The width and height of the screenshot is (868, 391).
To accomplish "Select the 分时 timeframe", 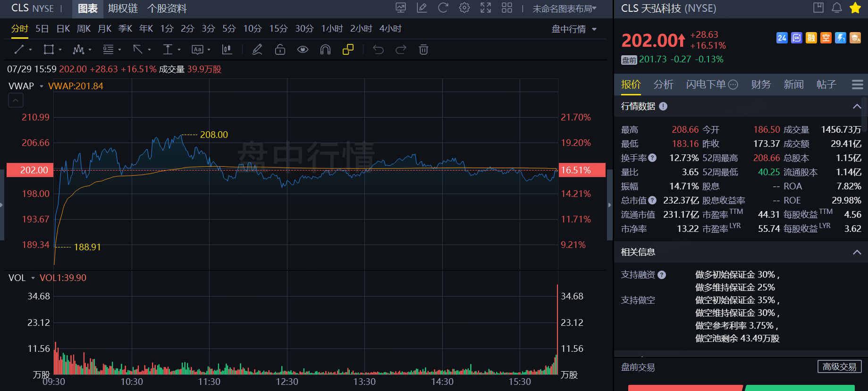I will click(20, 29).
